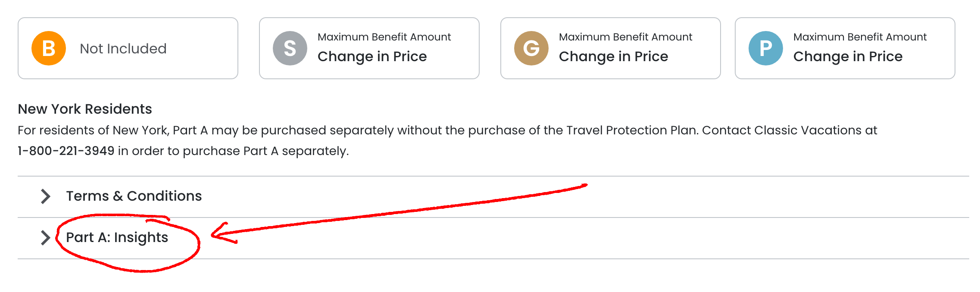Select the Not Included text in B card
The width and height of the screenshot is (980, 292).
[123, 49]
